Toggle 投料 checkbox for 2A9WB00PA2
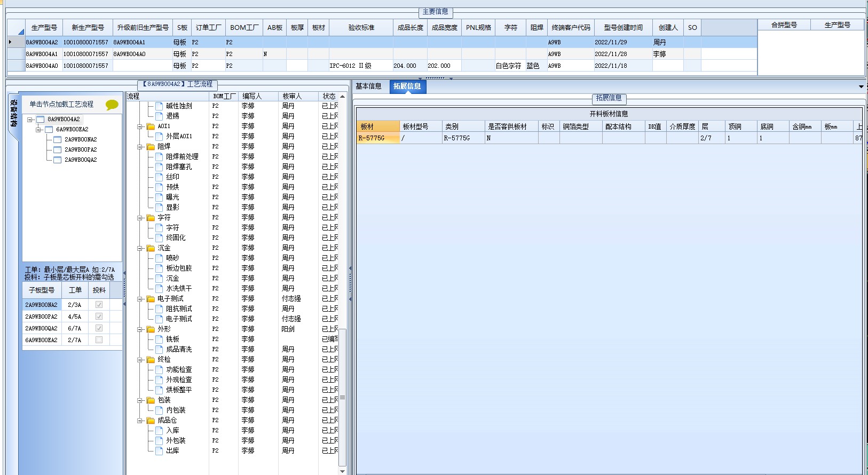Viewport: 868px width, 475px height. [99, 316]
